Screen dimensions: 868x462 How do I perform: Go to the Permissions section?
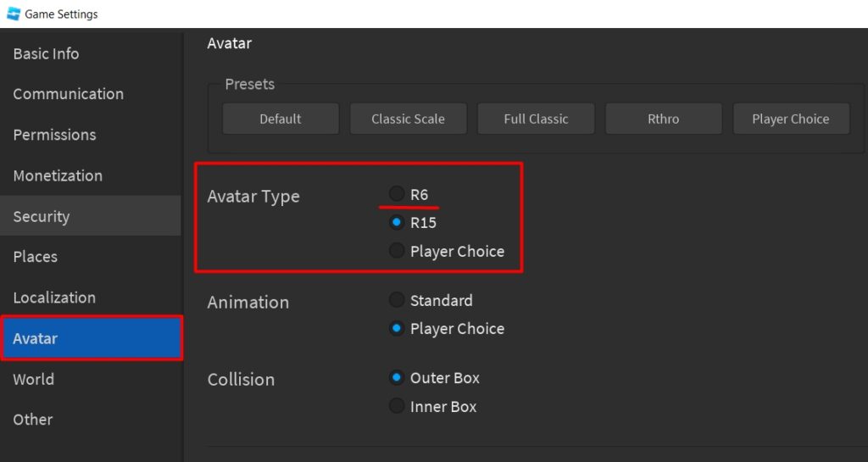tap(92, 135)
